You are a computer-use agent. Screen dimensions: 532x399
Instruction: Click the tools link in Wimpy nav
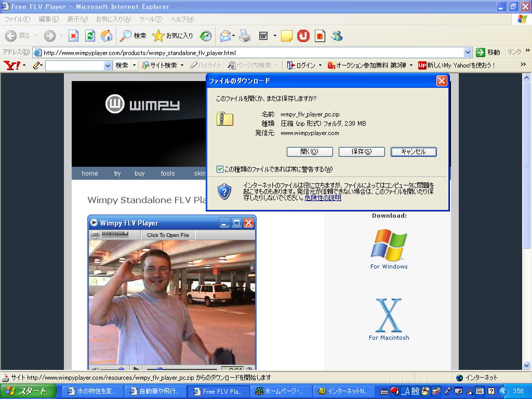(168, 174)
